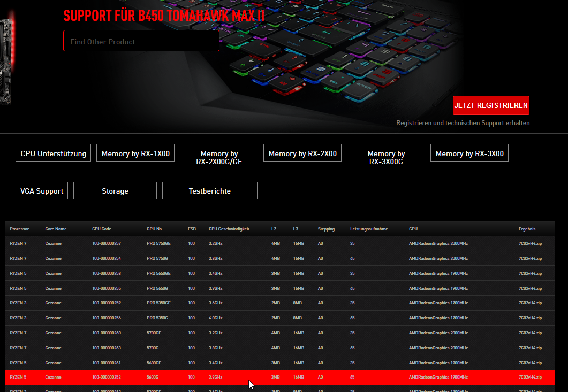Download 7C02vH4.zip in the highlighted 5600G row
This screenshot has height=392, width=568.
[530, 377]
